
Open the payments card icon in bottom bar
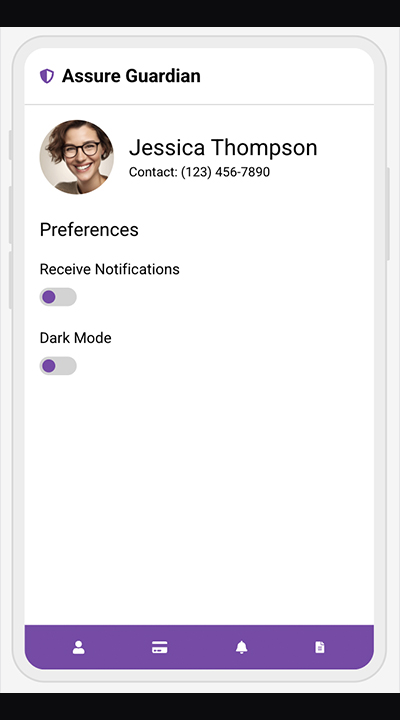tap(159, 647)
